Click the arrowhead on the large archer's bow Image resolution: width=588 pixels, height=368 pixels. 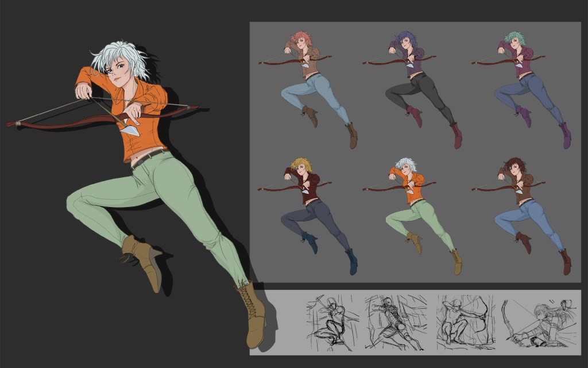coord(131,130)
